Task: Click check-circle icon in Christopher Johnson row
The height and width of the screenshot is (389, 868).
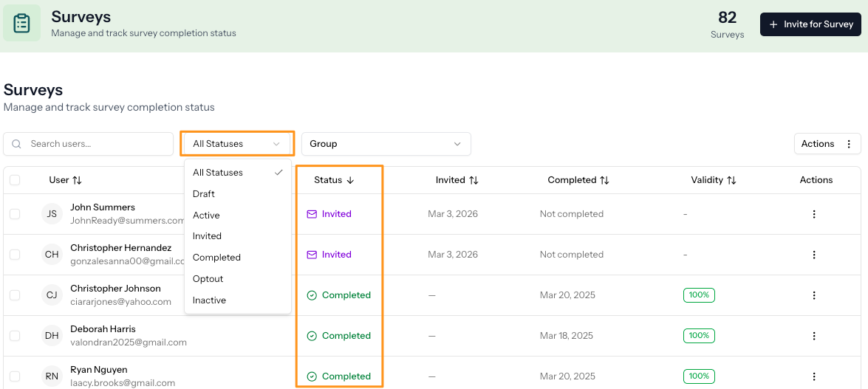Action: (x=312, y=295)
